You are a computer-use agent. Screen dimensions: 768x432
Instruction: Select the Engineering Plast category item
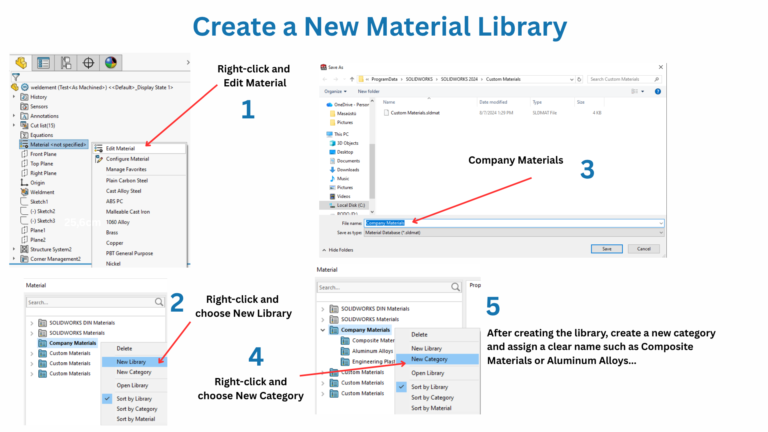368,361
